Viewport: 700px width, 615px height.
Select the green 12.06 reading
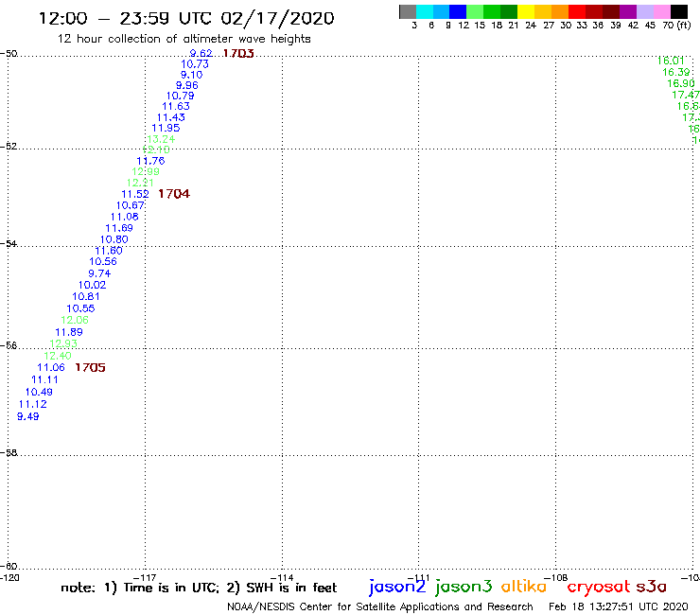75,320
